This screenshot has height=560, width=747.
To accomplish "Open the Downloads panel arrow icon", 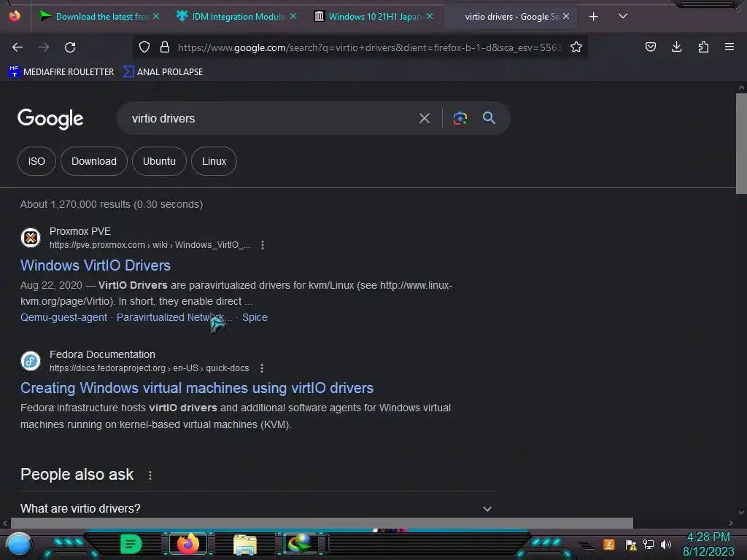I will (x=676, y=47).
